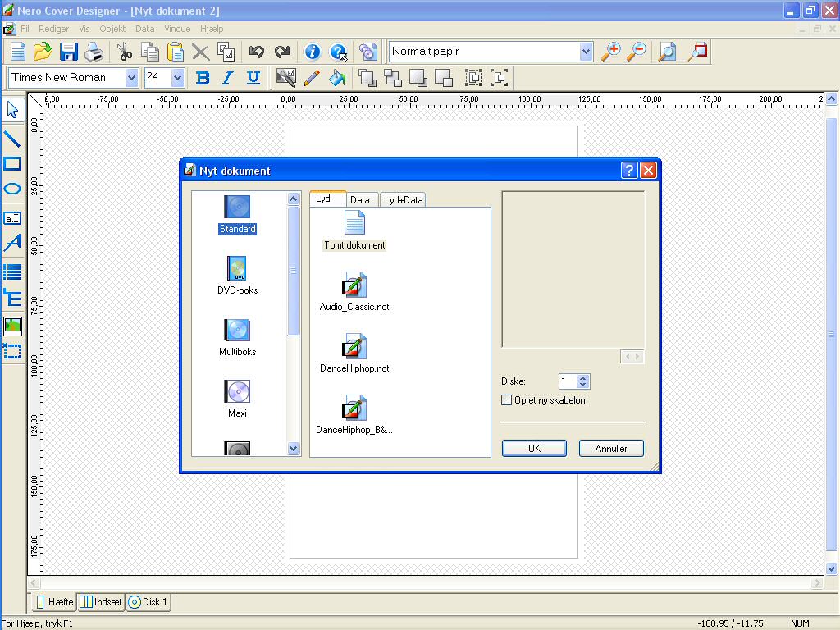The width and height of the screenshot is (840, 630).
Task: Click the case list scroll up arrow
Action: (x=293, y=199)
